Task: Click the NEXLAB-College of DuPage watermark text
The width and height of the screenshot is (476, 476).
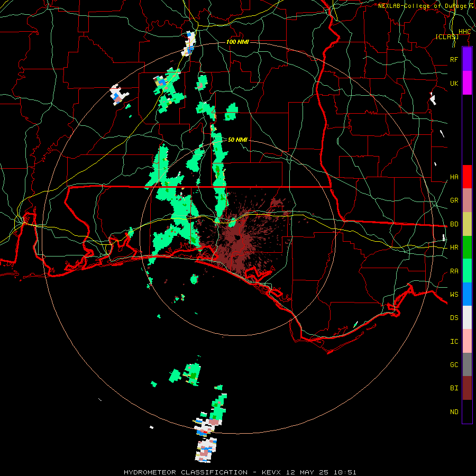Action: [423, 6]
